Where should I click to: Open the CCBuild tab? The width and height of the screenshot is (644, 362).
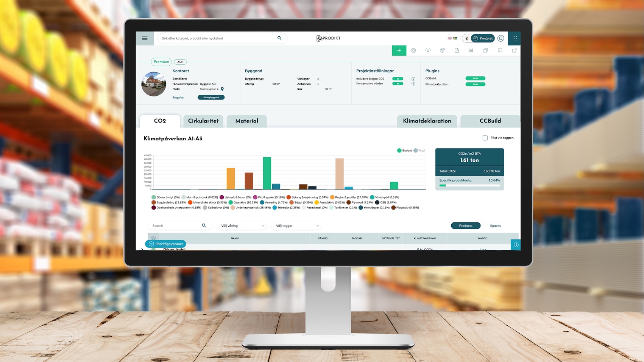tap(490, 121)
